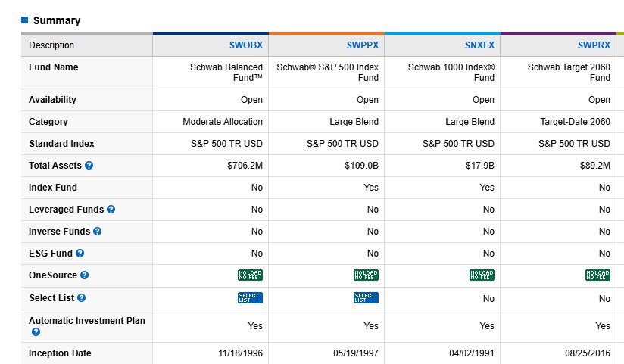Image resolution: width=624 pixels, height=364 pixels.
Task: Collapse the Summary section
Action: tap(25, 20)
